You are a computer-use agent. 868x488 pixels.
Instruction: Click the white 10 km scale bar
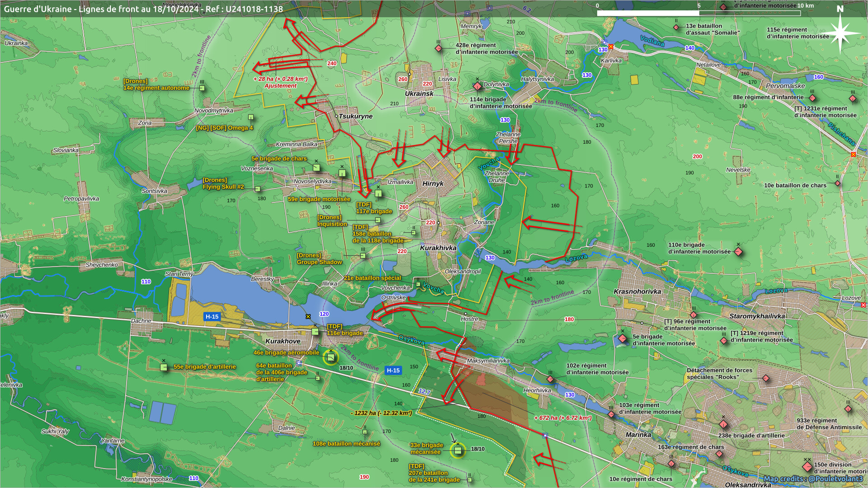coord(698,13)
